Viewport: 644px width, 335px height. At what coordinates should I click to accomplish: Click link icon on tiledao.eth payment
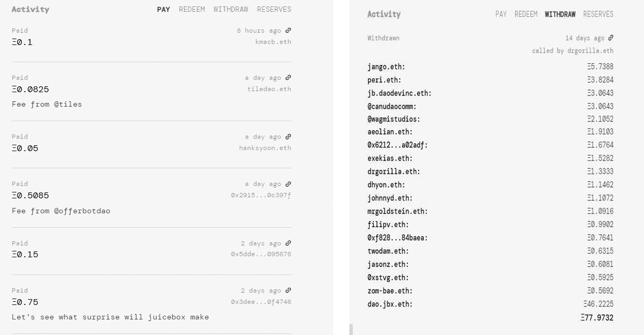(288, 78)
